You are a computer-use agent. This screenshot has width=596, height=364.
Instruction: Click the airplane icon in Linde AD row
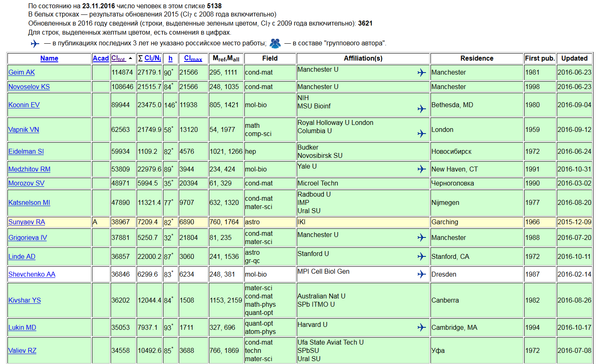pos(421,256)
